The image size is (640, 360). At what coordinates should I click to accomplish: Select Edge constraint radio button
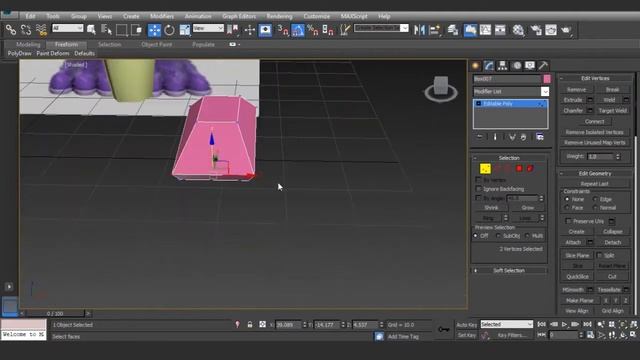[595, 199]
